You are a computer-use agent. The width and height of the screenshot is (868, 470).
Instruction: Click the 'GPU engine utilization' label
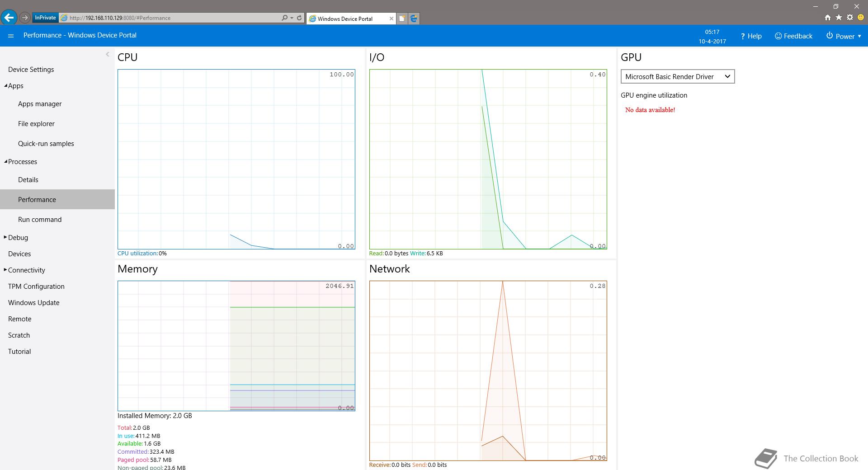point(654,95)
